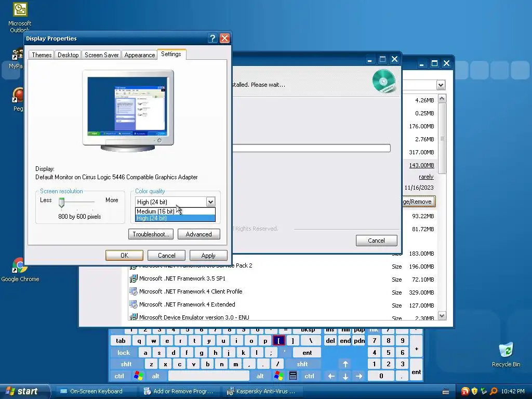Screen dimensions: 532x399
Task: Click the monitor preview image
Action: (x=128, y=111)
